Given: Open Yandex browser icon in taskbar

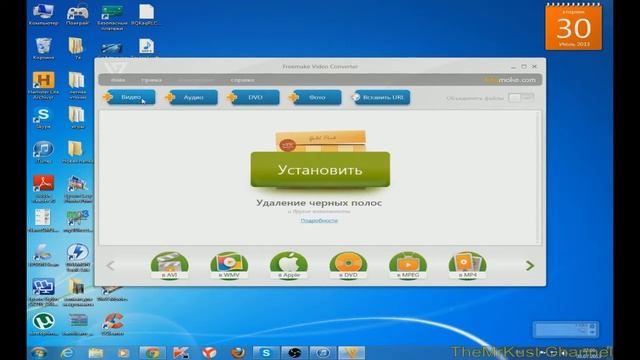Looking at the screenshot, I should click(209, 352).
